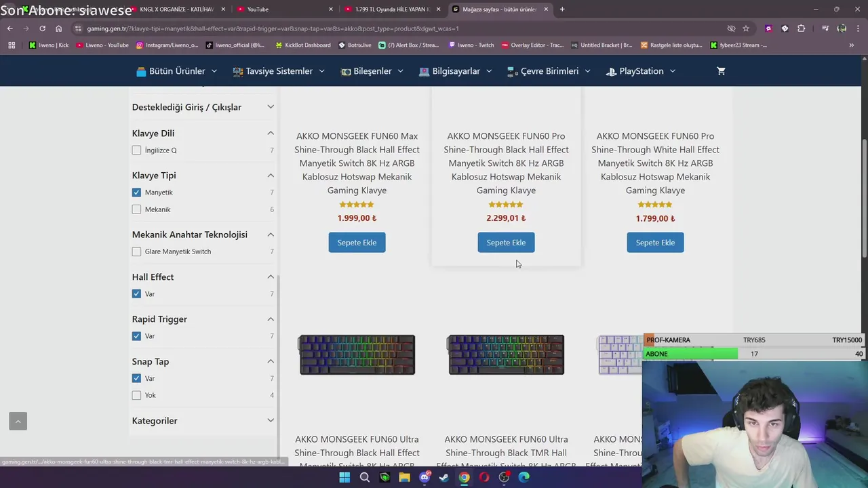Open FUN60 Ultra TMR keyboard thumbnail
868x488 pixels.
506,354
